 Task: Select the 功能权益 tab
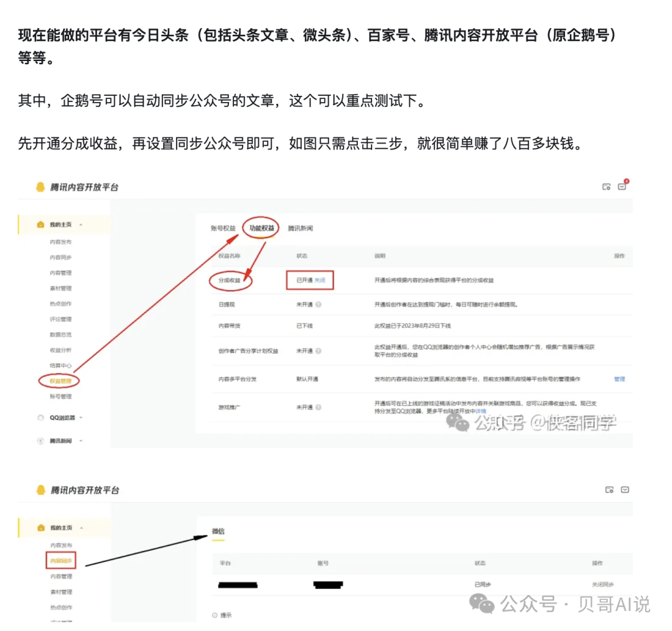coord(261,228)
